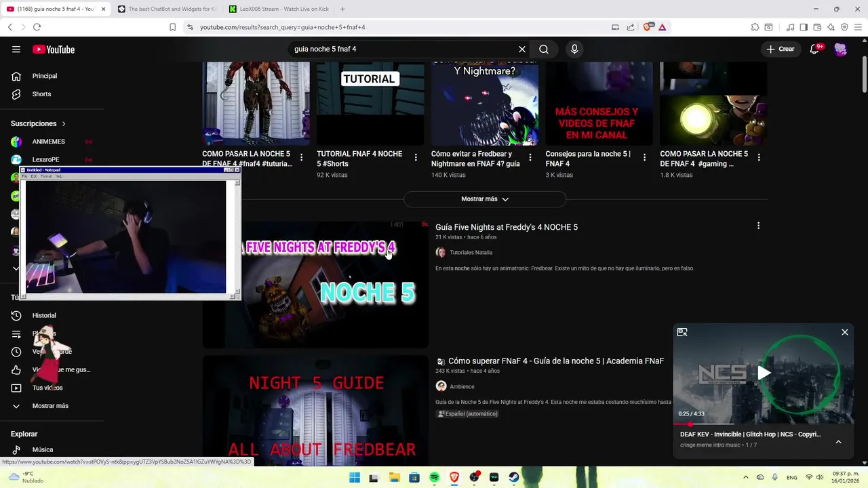Click the address bar URL field
Screen dimensions: 868x488
[x=400, y=27]
